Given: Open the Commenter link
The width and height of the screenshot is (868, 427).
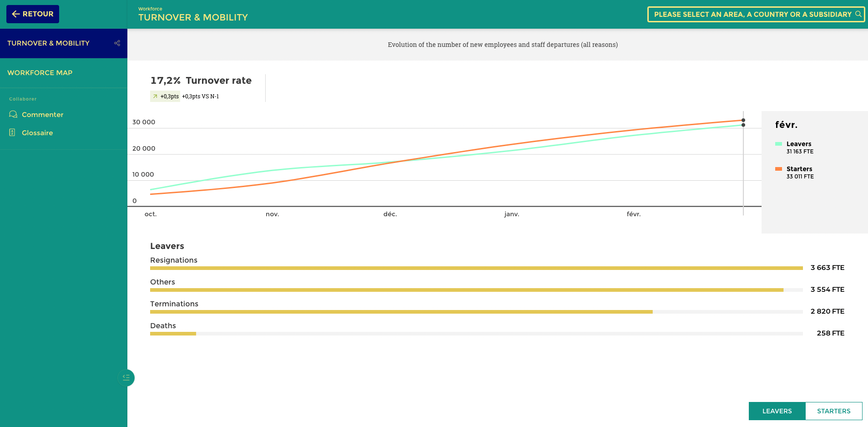Looking at the screenshot, I should 42,115.
